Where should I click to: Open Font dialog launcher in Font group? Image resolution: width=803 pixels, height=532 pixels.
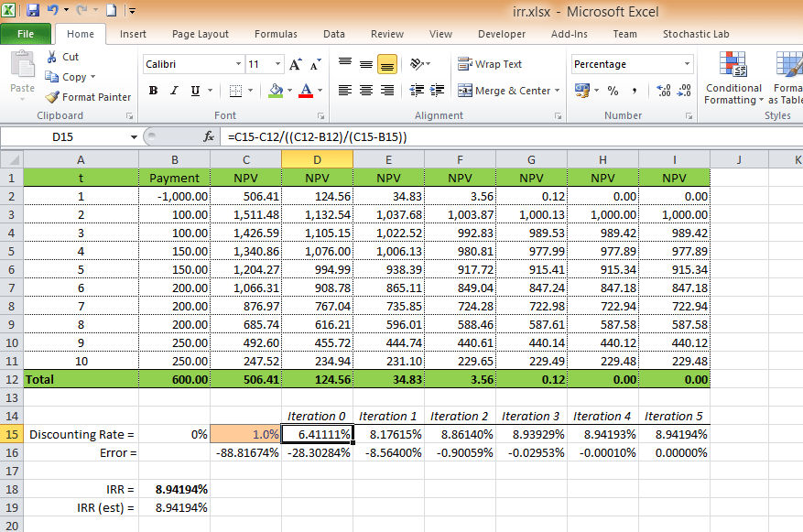point(321,116)
